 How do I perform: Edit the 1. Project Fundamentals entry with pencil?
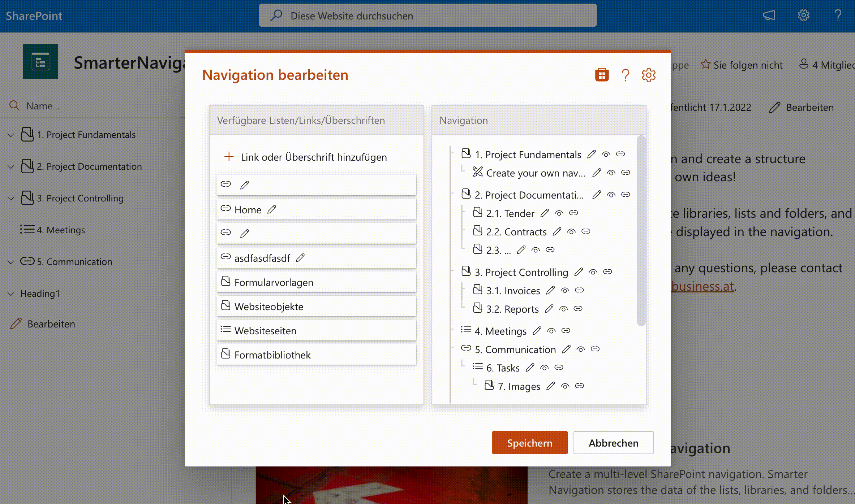pyautogui.click(x=592, y=155)
